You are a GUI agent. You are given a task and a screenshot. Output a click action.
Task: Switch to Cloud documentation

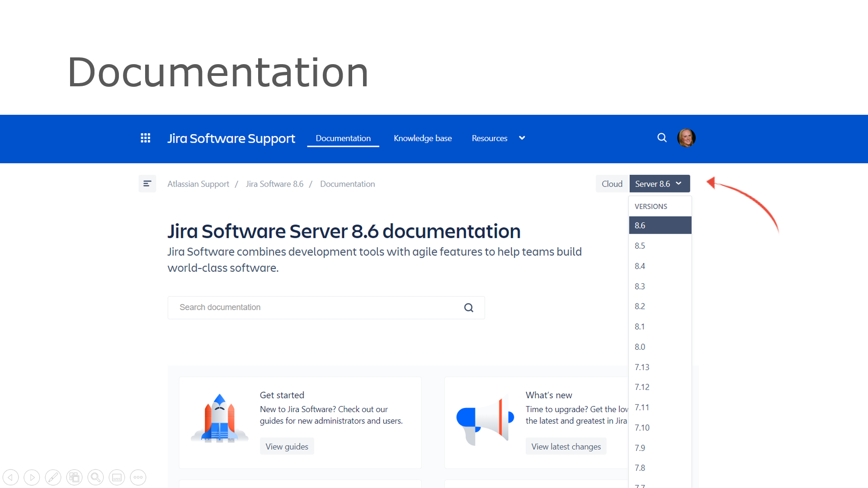(612, 183)
